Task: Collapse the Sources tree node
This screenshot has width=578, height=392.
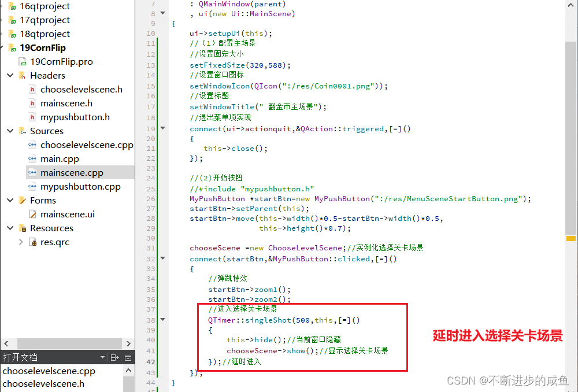Action: (10, 131)
